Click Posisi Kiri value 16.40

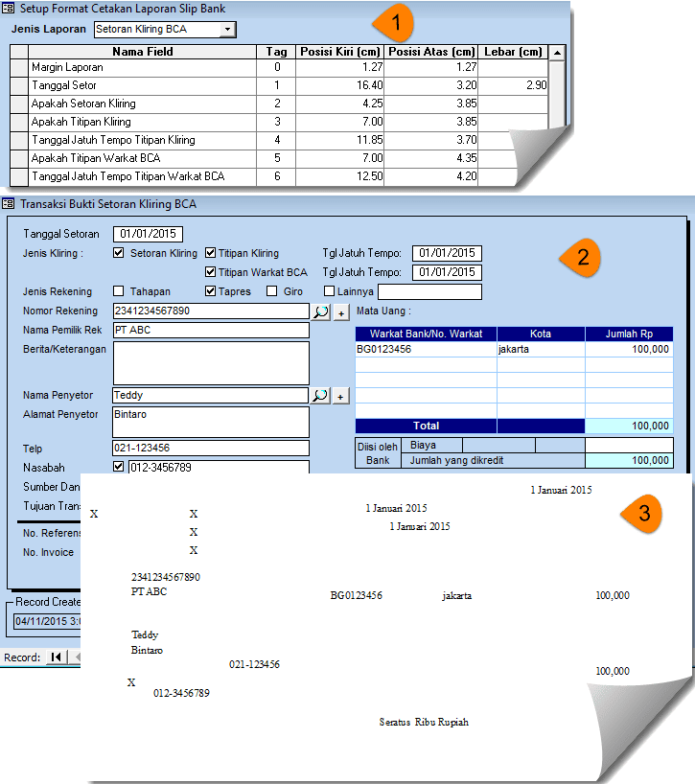pyautogui.click(x=340, y=85)
